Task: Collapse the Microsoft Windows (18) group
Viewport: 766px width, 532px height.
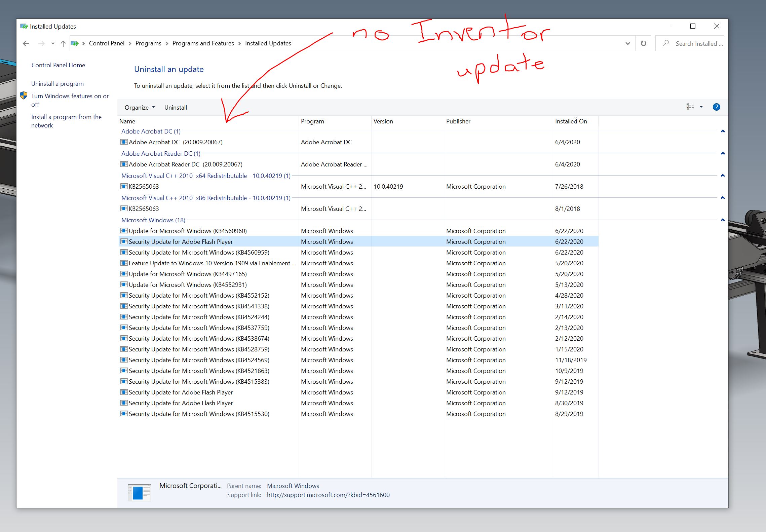Action: pos(723,220)
